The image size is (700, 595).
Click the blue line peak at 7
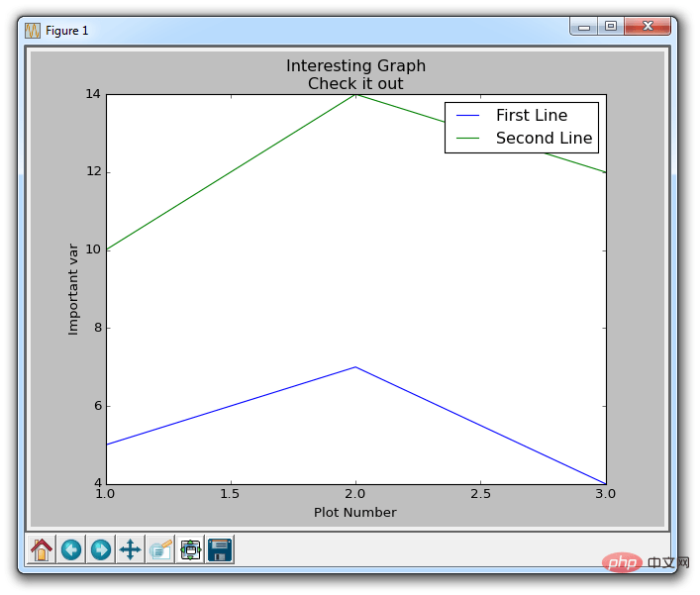(x=355, y=367)
